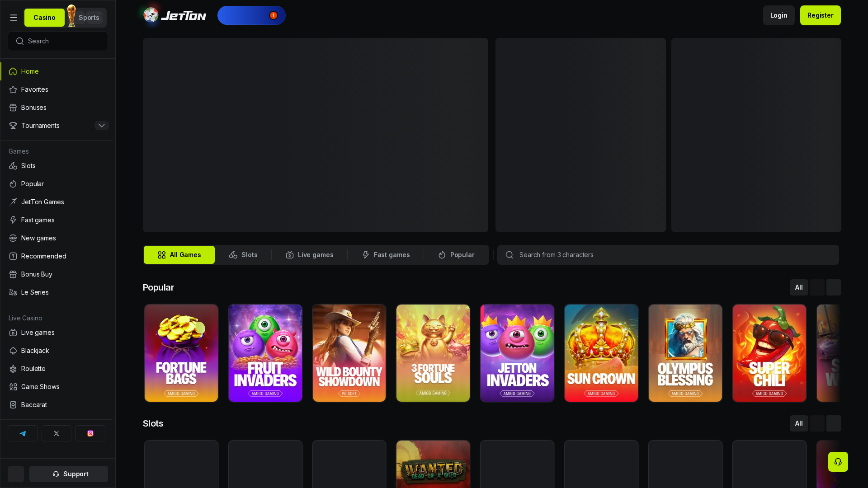Switch to the Sports section
The width and height of the screenshot is (868, 488).
89,18
